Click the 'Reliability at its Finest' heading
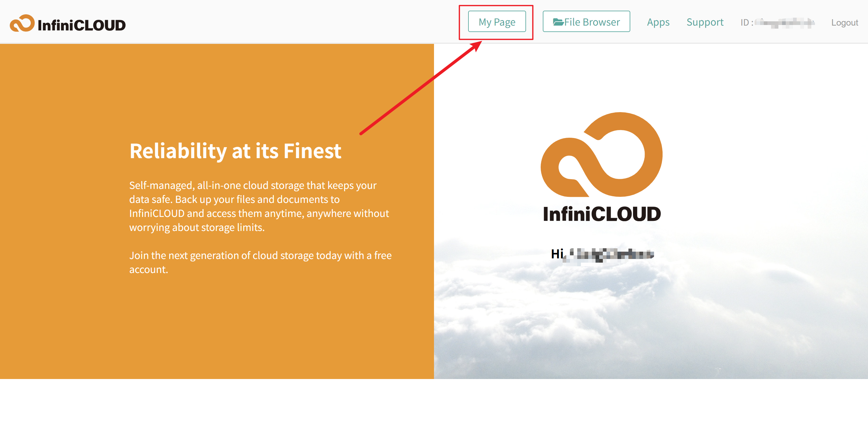 (x=235, y=151)
